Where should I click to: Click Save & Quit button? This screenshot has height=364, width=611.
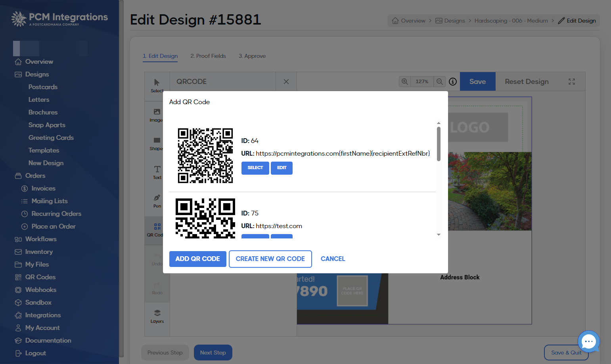tap(566, 353)
